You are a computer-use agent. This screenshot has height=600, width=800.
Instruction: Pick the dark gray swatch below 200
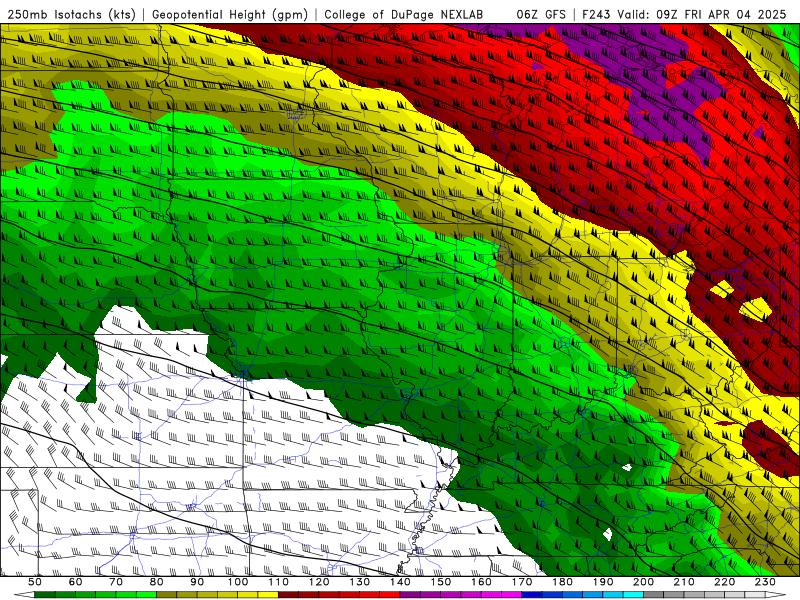coord(654,595)
